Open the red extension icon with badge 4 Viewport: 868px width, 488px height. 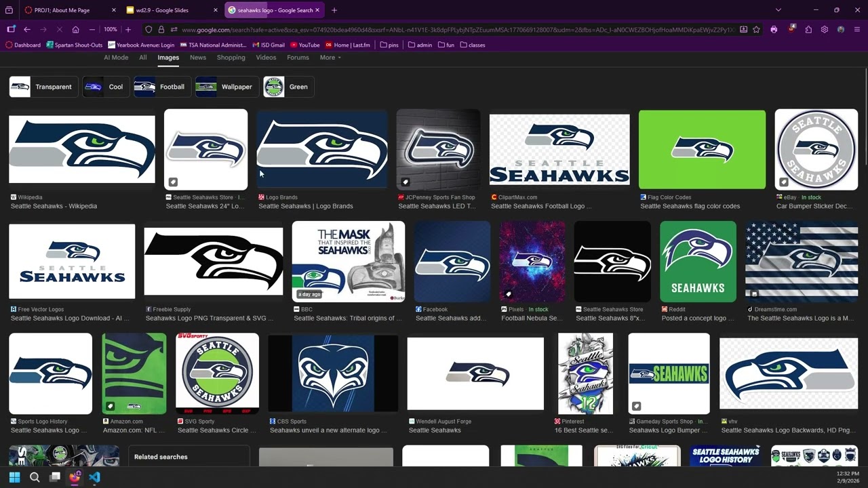click(791, 29)
